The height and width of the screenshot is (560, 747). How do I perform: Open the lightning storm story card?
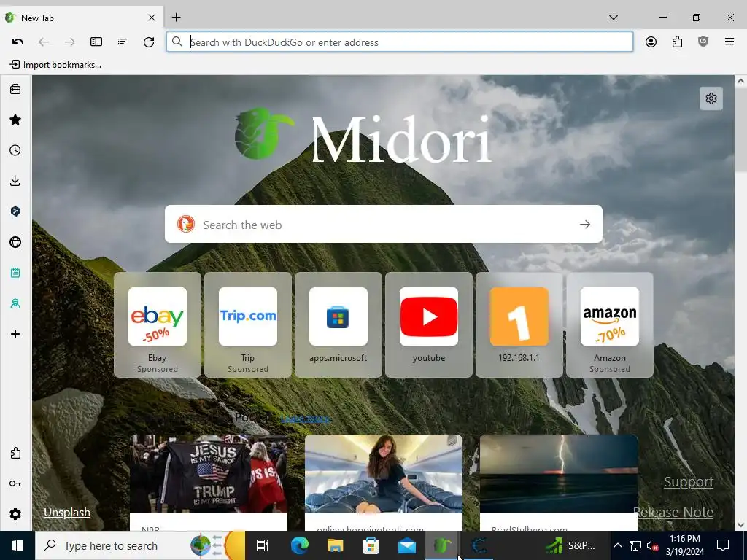[x=558, y=483]
